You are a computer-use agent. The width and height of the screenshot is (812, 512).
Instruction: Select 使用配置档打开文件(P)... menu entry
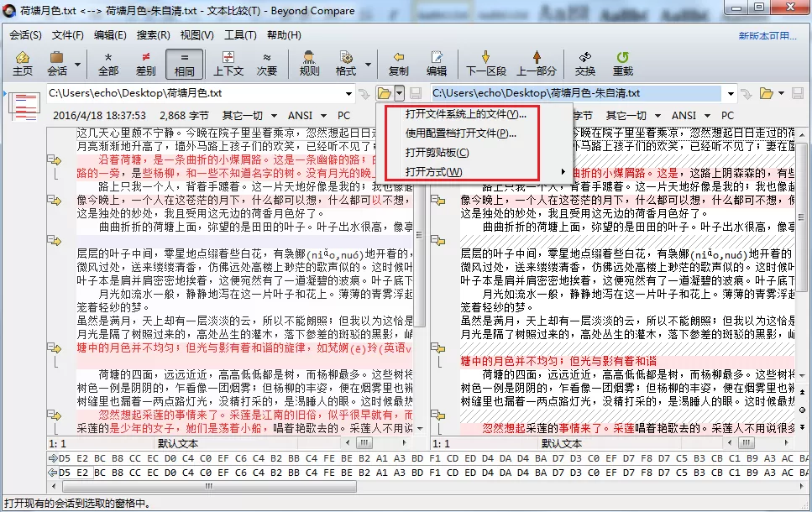pyautogui.click(x=461, y=133)
